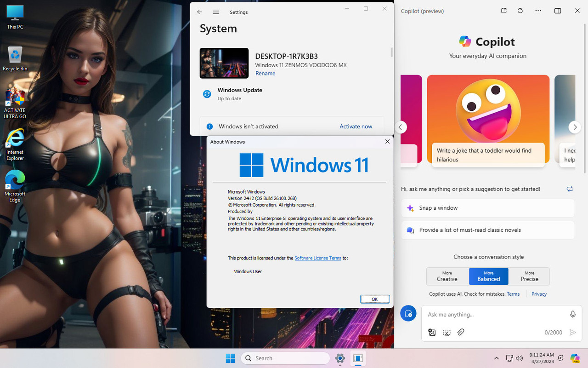Open Settings hamburger navigation menu
The image size is (588, 368).
pyautogui.click(x=216, y=12)
